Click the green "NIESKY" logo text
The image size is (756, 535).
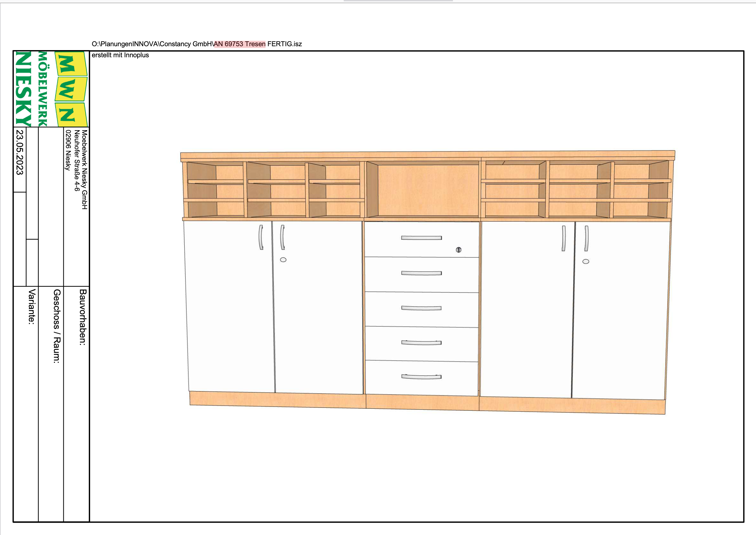tap(23, 89)
